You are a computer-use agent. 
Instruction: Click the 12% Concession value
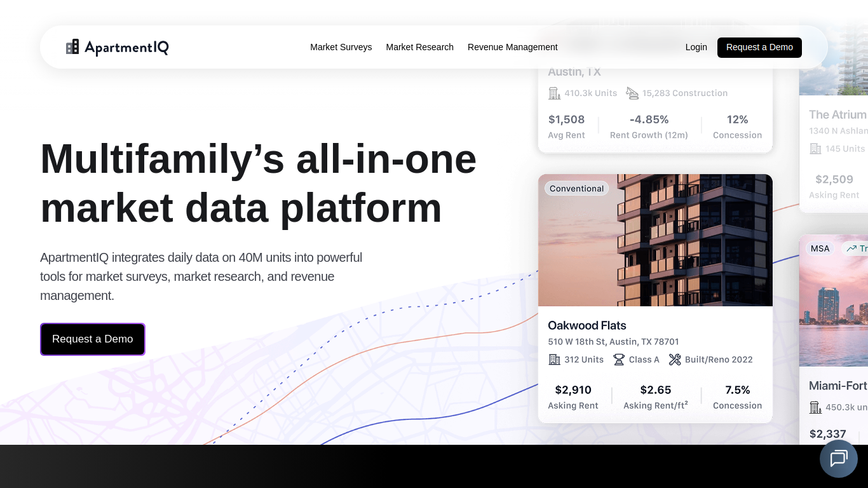click(x=738, y=119)
